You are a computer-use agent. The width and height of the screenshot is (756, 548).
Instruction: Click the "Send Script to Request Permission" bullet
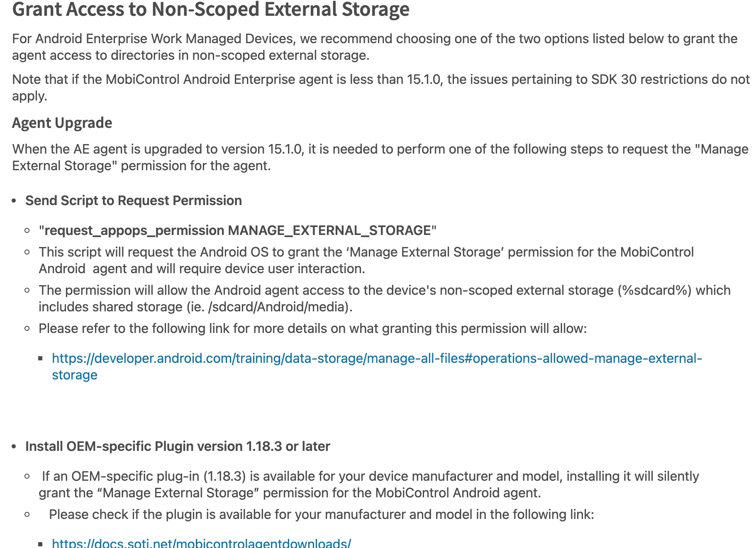[x=133, y=201]
